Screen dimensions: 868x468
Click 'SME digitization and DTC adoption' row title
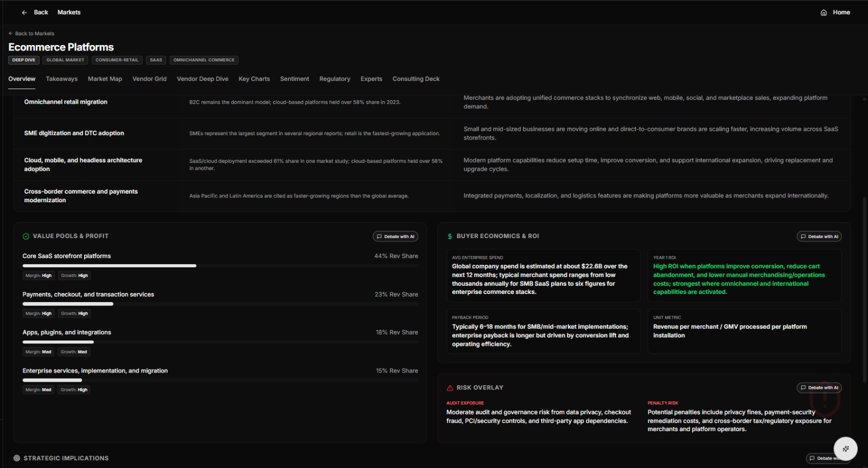[x=74, y=133]
